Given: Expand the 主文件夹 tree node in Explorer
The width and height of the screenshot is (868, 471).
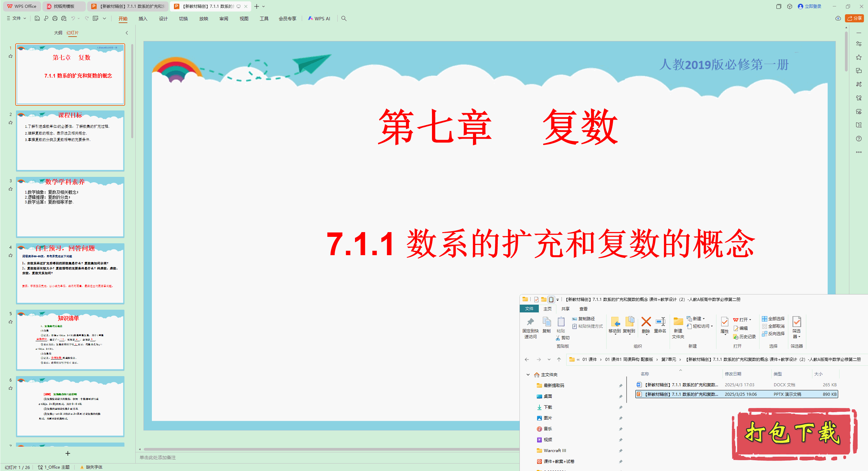Looking at the screenshot, I should tap(528, 374).
